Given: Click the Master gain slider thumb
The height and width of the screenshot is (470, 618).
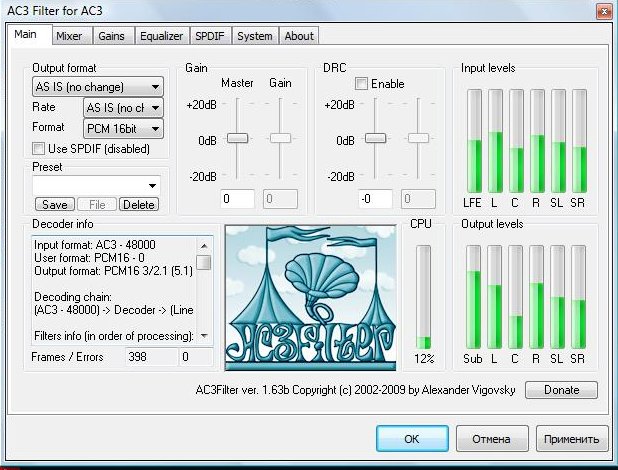Looking at the screenshot, I should point(237,138).
